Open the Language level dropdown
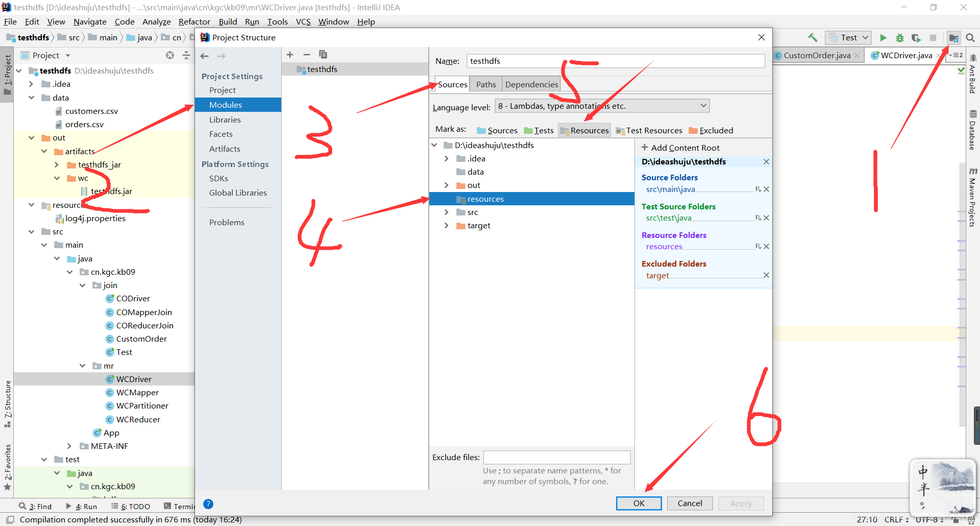 tap(602, 106)
